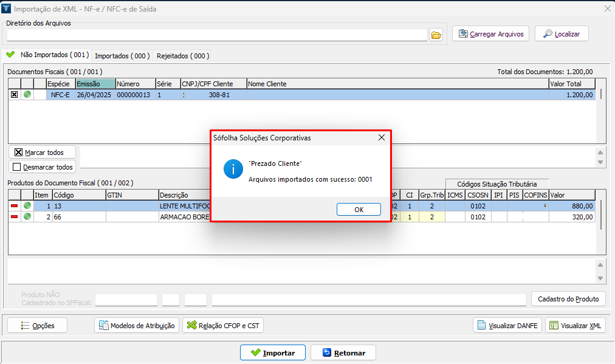Click Desmarcar todos to uncheck all

tap(42, 167)
